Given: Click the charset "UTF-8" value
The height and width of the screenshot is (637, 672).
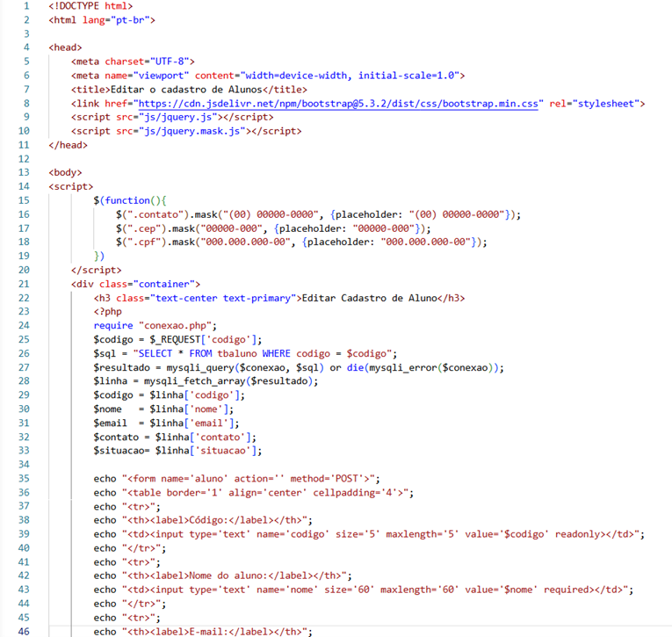Looking at the screenshot, I should pos(170,62).
